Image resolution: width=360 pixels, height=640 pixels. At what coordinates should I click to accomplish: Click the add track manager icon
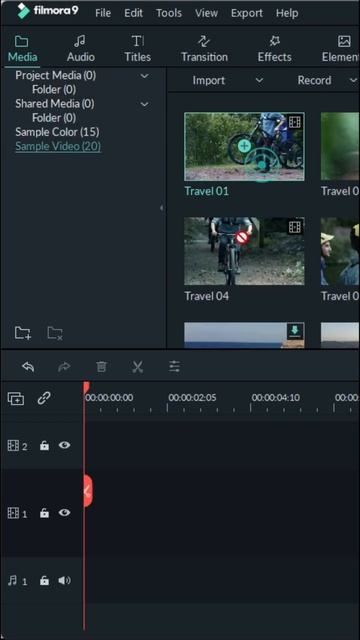click(x=16, y=398)
